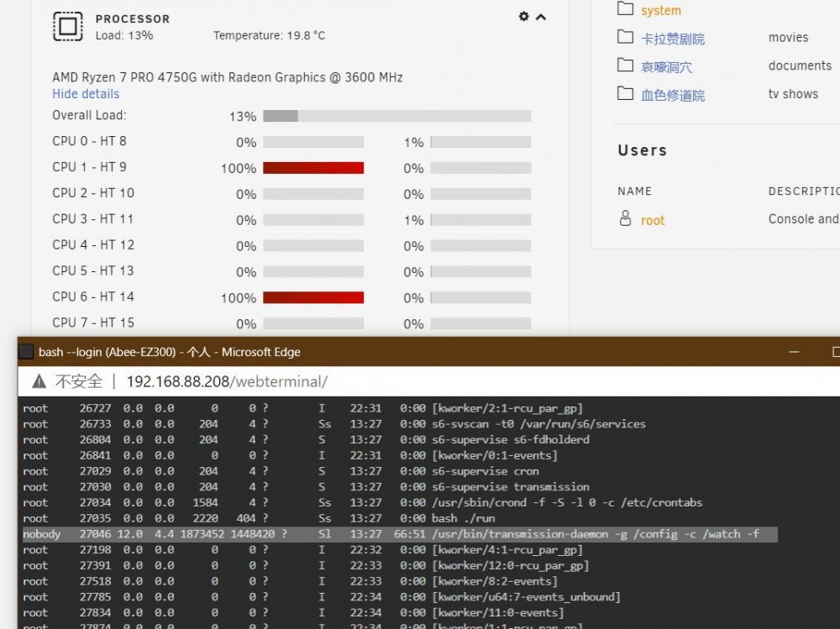Viewport: 840px width, 629px height.
Task: Click 'kworker/u64:7-events_unbound' line
Action: [x=322, y=597]
